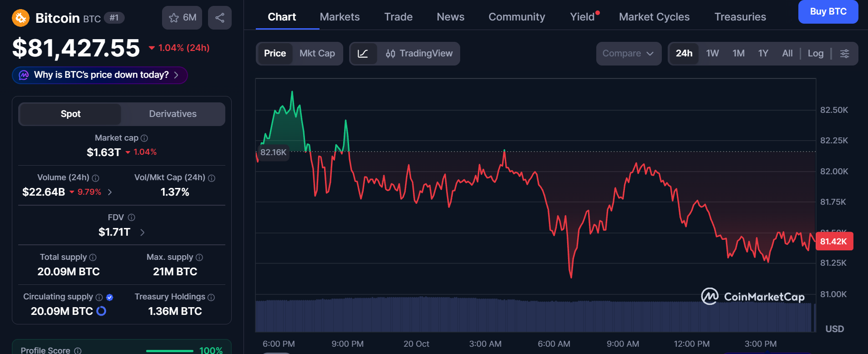Open the Markets tab
The image size is (868, 354).
click(340, 17)
